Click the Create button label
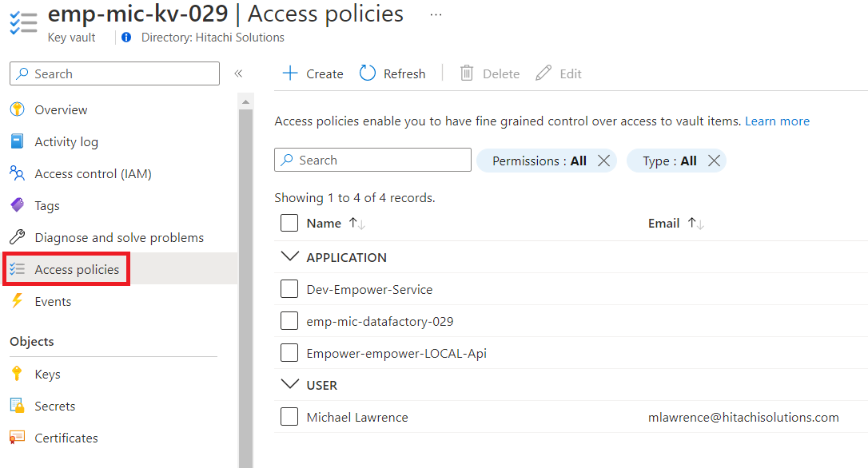The height and width of the screenshot is (468, 868). (x=325, y=73)
